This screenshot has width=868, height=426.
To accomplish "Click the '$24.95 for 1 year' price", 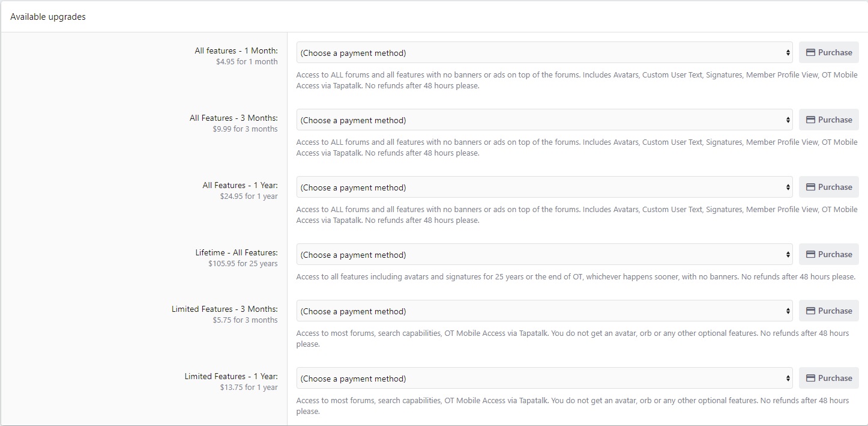I will tap(249, 196).
